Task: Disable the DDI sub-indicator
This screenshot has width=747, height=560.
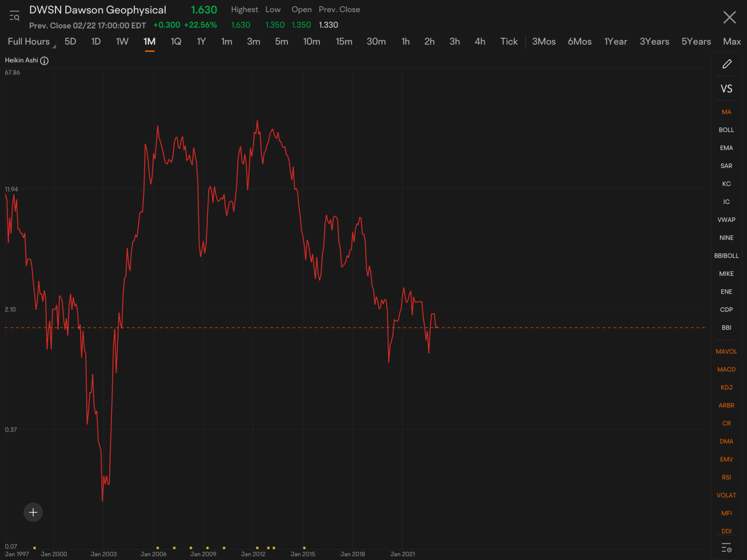Action: (726, 531)
